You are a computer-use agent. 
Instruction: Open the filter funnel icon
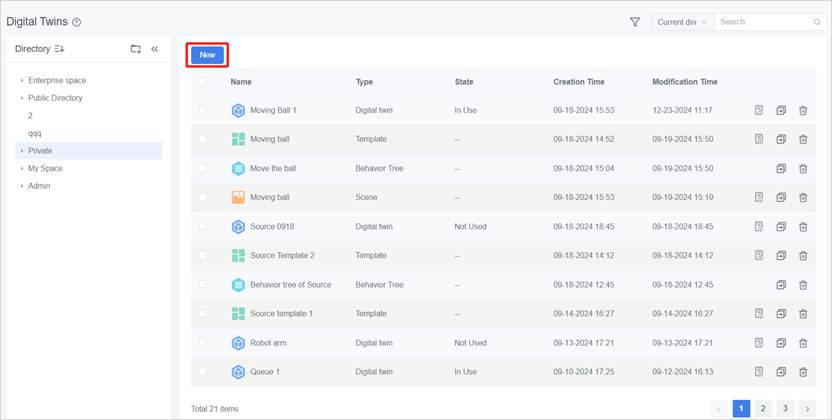pyautogui.click(x=635, y=22)
